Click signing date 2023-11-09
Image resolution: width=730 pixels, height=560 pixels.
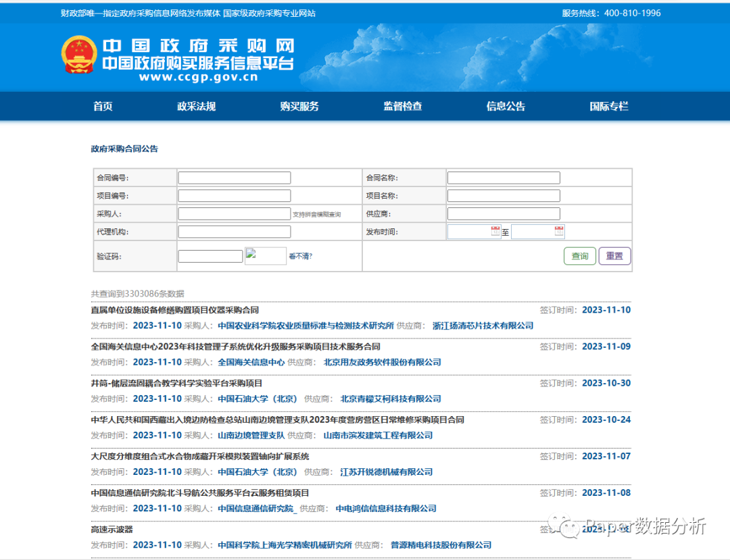tap(606, 347)
